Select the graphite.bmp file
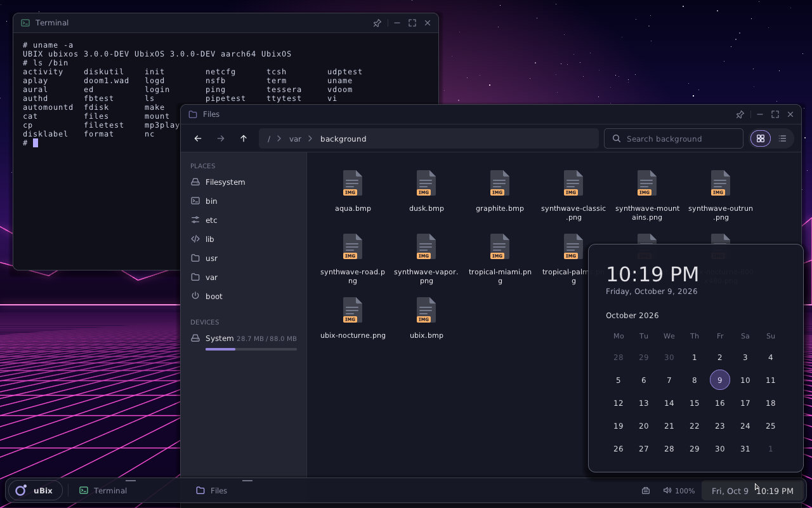The width and height of the screenshot is (812, 508). click(500, 191)
